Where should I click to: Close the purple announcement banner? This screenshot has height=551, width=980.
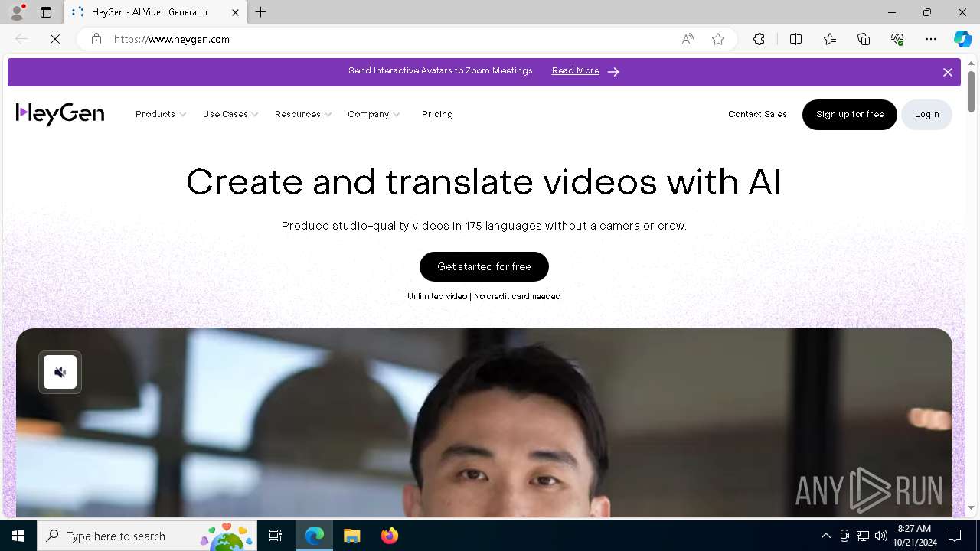click(948, 72)
